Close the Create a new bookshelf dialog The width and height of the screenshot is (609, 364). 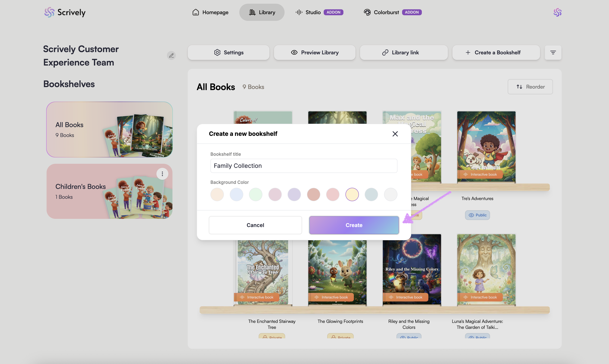pos(395,134)
